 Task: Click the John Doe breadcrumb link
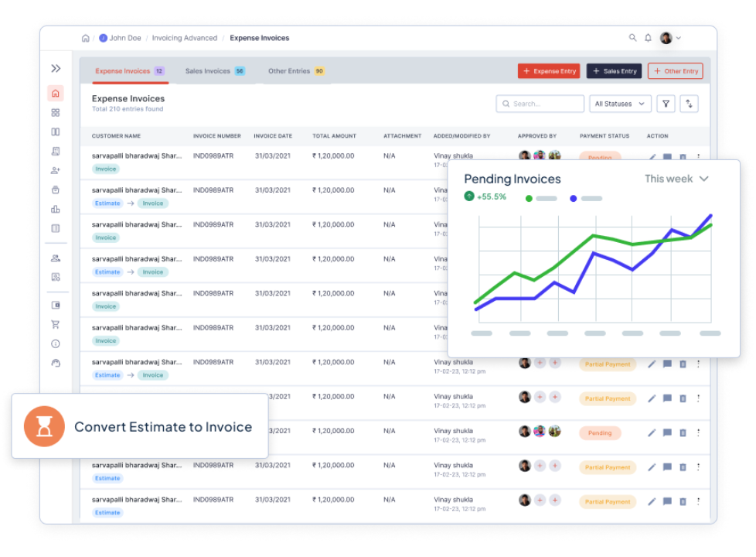(x=124, y=38)
